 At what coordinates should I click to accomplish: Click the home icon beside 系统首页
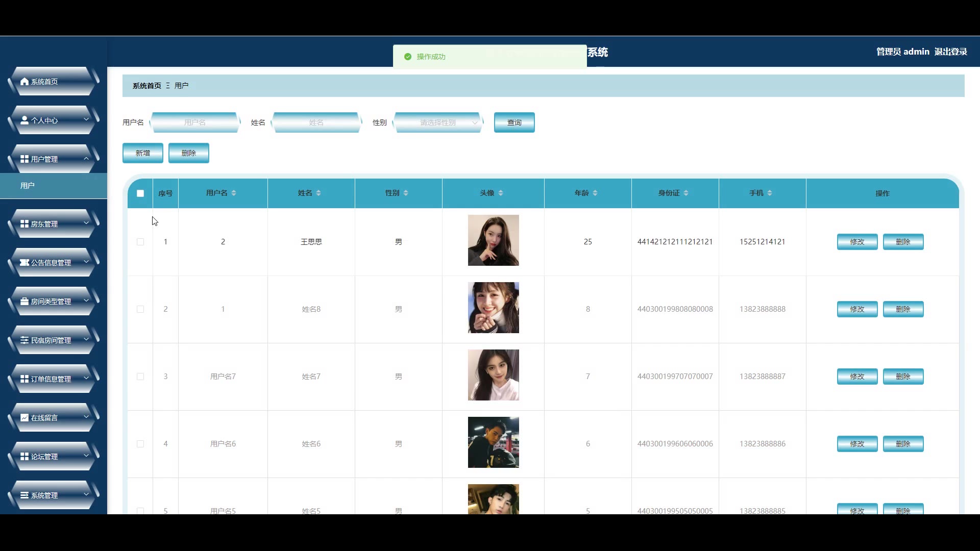pos(24,82)
